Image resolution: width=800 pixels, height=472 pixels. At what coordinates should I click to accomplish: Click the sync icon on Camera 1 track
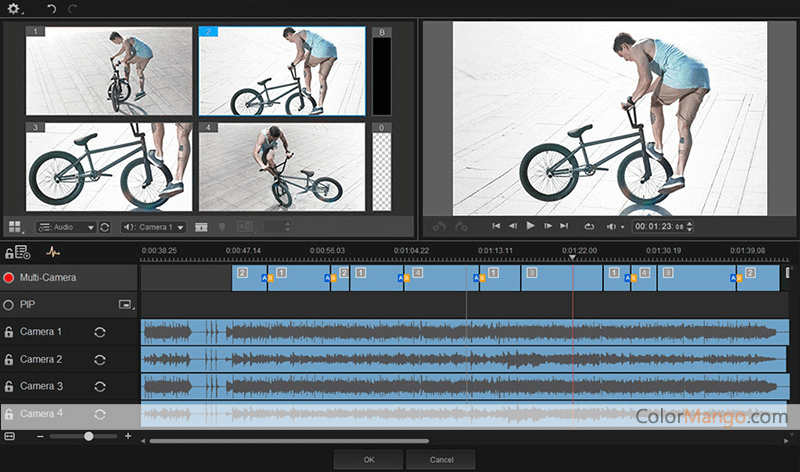100,332
